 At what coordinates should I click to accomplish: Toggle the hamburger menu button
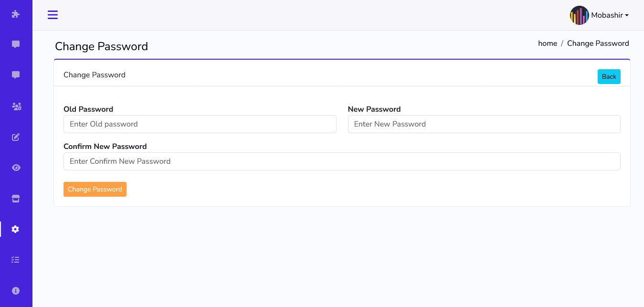coord(53,15)
